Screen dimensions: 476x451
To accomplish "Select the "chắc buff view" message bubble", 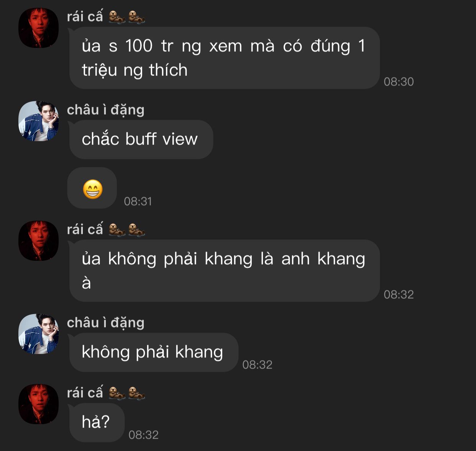I will tap(141, 139).
